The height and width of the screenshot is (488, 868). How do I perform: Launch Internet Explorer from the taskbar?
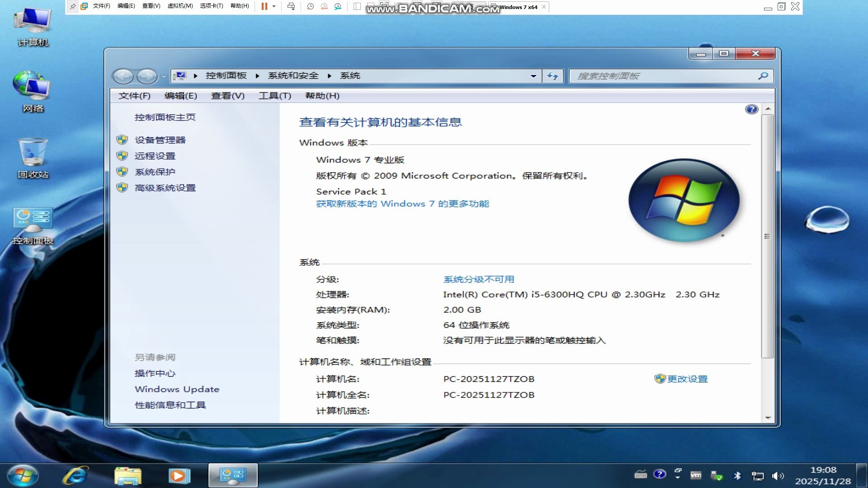75,475
